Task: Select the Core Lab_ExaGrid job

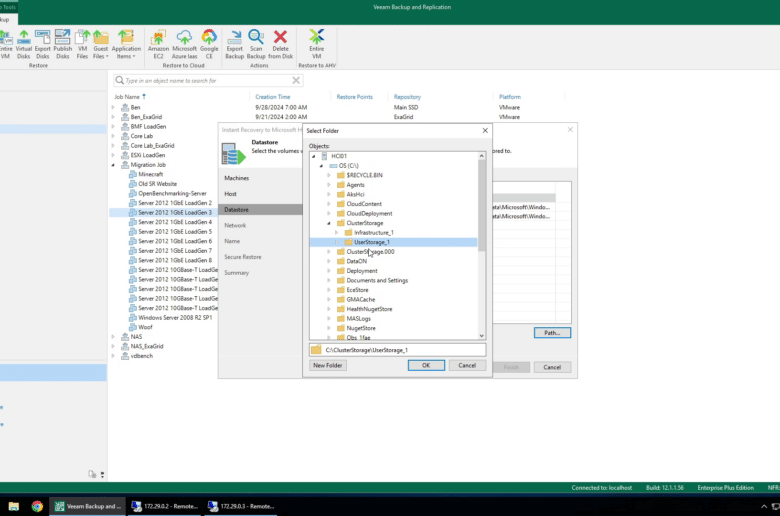Action: pos(152,145)
